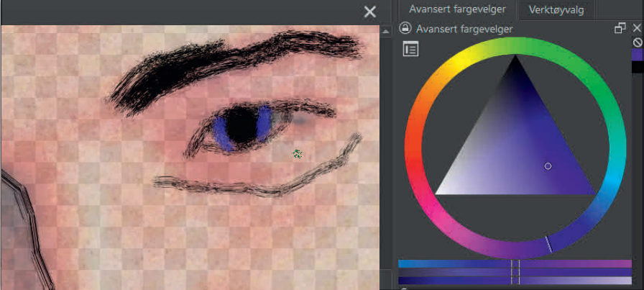Click the canvas scrollbar up arrow
Image resolution: width=644 pixels, height=290 pixels.
point(386,31)
